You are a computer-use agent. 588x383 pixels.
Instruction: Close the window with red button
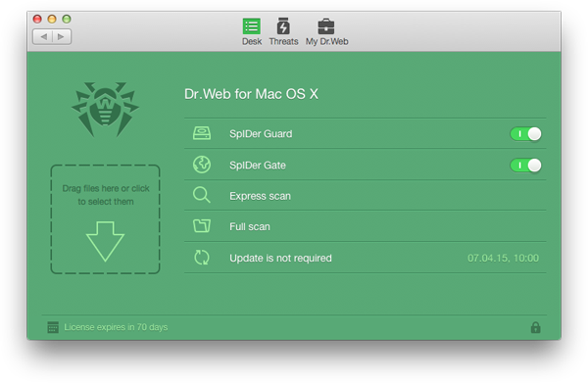(x=37, y=19)
